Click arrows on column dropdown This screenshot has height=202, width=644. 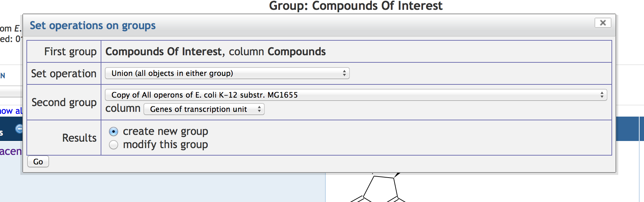pos(259,109)
